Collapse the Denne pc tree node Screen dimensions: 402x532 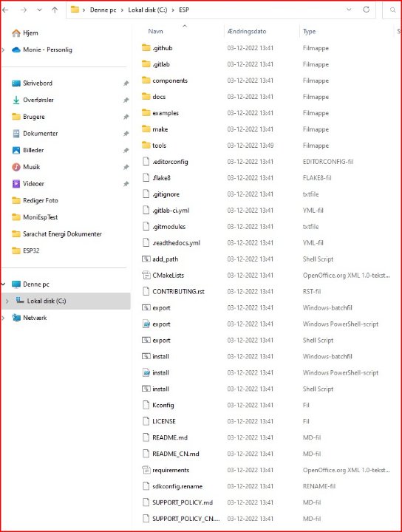coord(4,284)
